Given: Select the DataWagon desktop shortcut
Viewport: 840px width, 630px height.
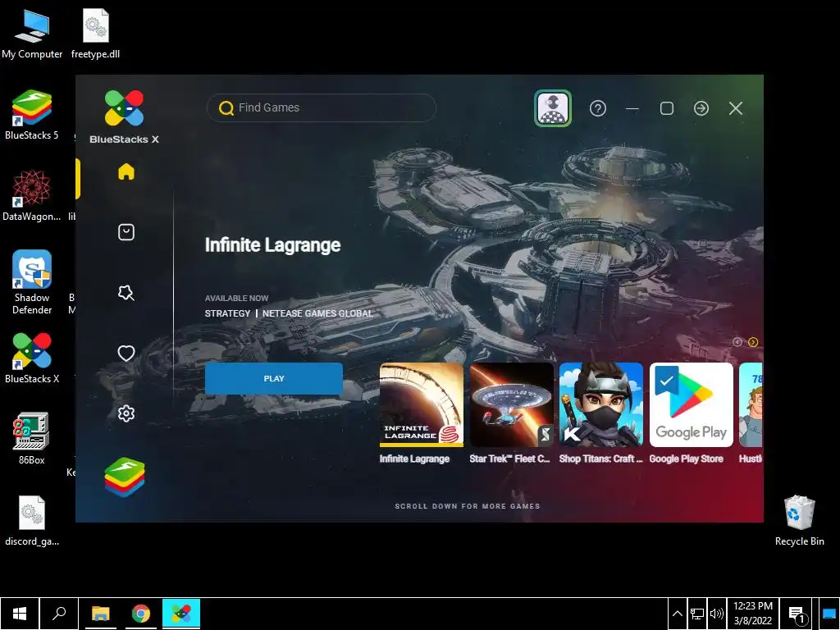Looking at the screenshot, I should [32, 196].
